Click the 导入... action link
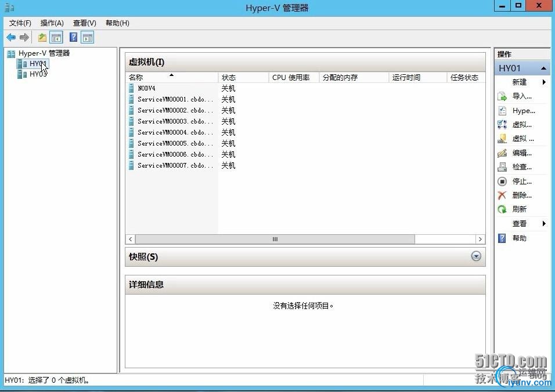555x392 pixels. tap(522, 96)
